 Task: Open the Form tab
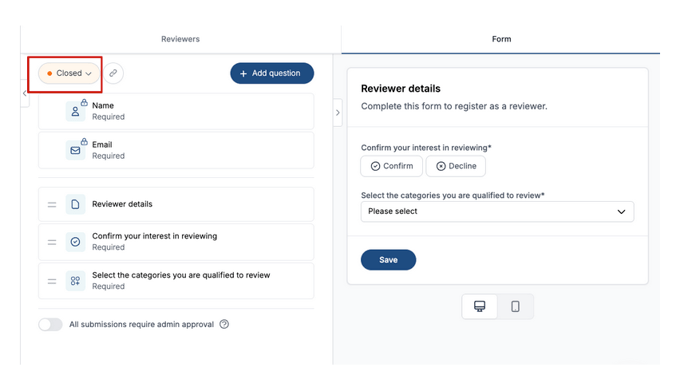pyautogui.click(x=501, y=39)
